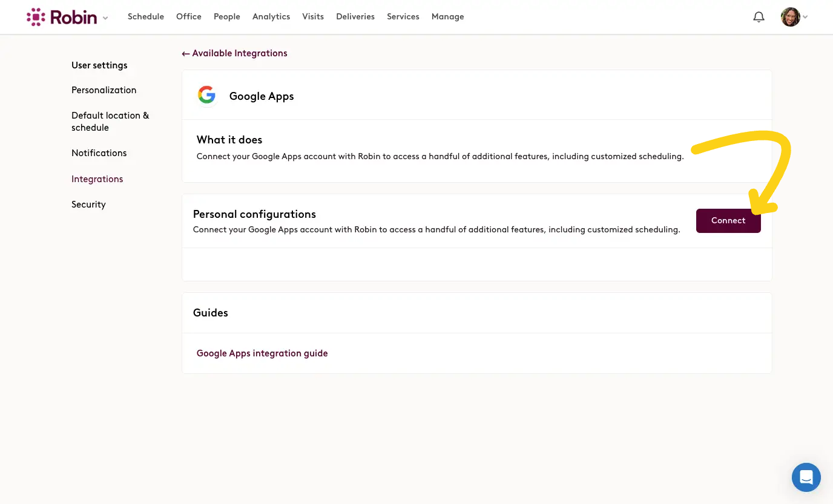The height and width of the screenshot is (504, 833).
Task: Open the Services menu
Action: [x=403, y=16]
